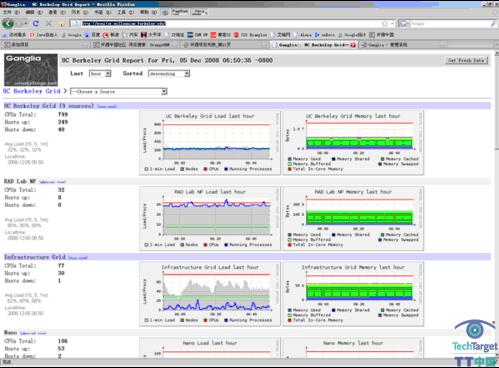The image size is (499, 368).
Task: Open the Last time-range dropdown
Action: point(100,74)
